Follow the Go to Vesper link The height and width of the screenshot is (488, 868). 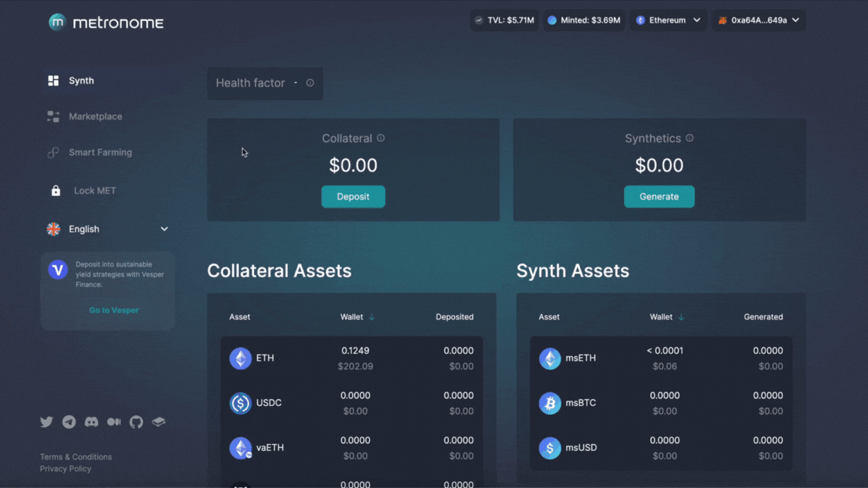click(x=114, y=310)
